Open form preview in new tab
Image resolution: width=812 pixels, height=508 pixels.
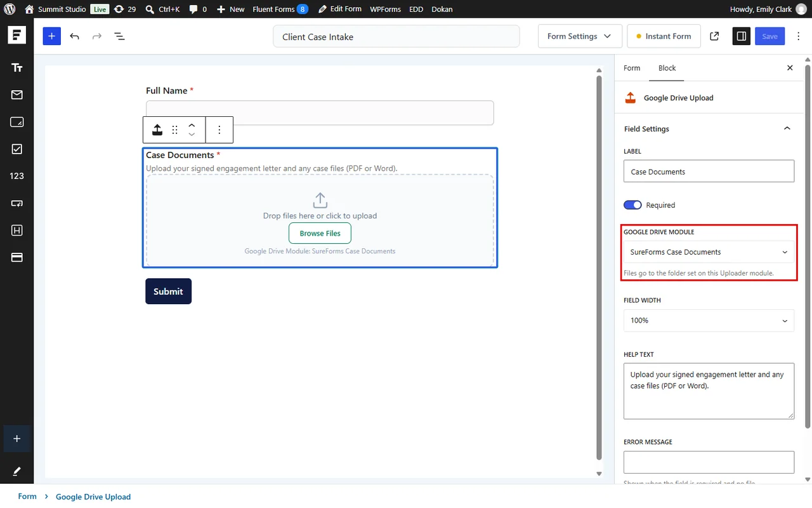coord(714,36)
